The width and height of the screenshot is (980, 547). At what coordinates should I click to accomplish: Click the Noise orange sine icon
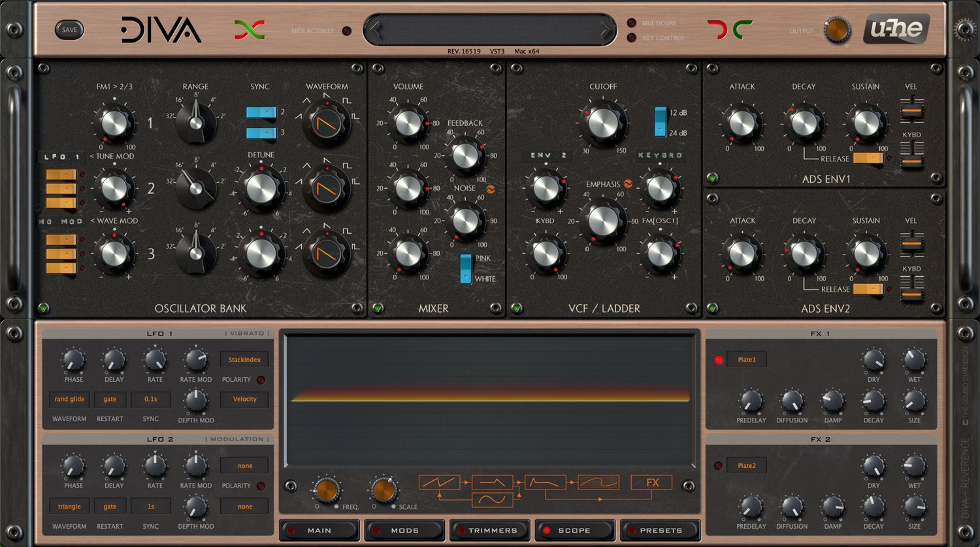tap(489, 189)
